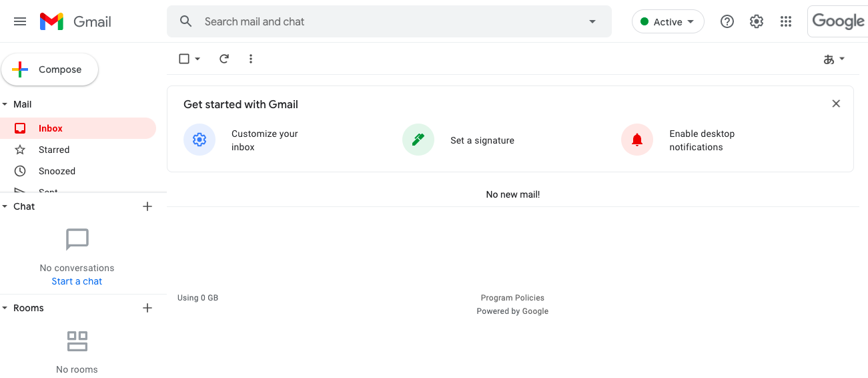Viewport: 868px width, 378px height.
Task: Show search options dropdown arrow
Action: [x=592, y=21]
